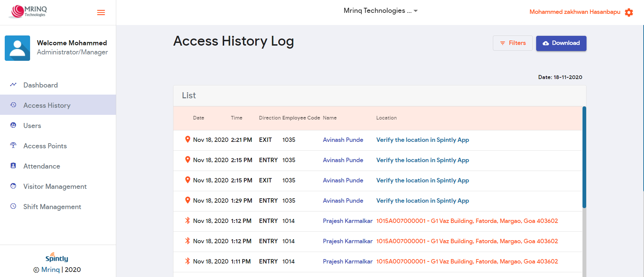Toggle the hamburger sidebar menu icon
The image size is (644, 277).
coord(101,12)
